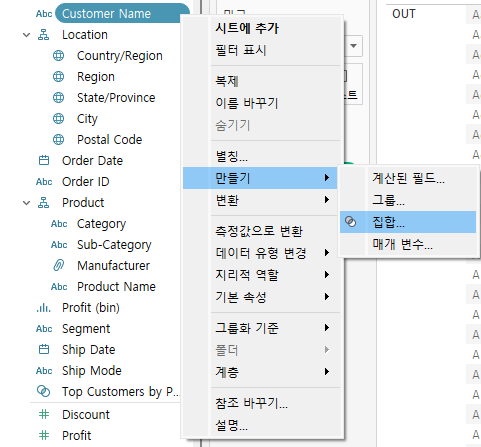481x447 pixels.
Task: Select the Customer Name field pill
Action: [x=122, y=14]
